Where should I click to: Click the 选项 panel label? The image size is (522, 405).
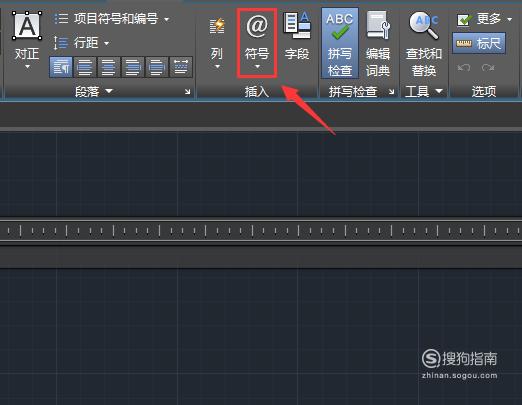coord(484,91)
